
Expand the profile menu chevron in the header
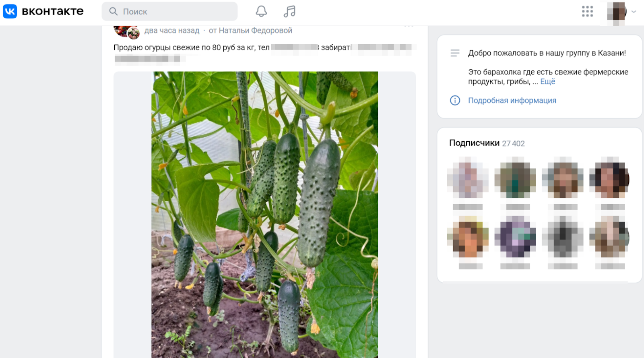(634, 12)
